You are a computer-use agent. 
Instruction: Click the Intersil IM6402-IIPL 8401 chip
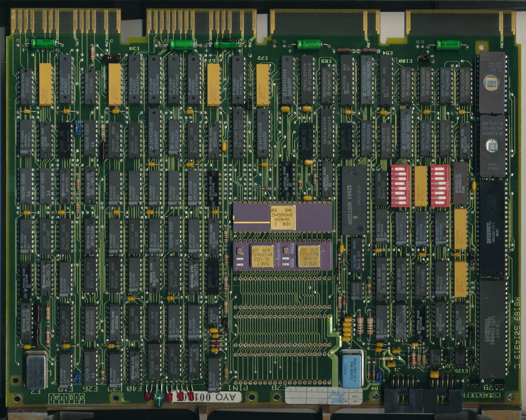coord(492,229)
